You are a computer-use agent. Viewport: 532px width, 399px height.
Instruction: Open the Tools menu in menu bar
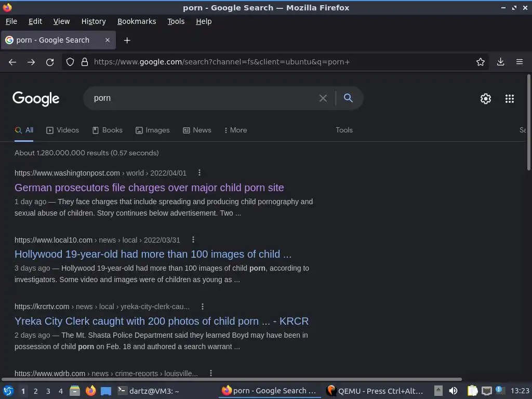pyautogui.click(x=176, y=21)
